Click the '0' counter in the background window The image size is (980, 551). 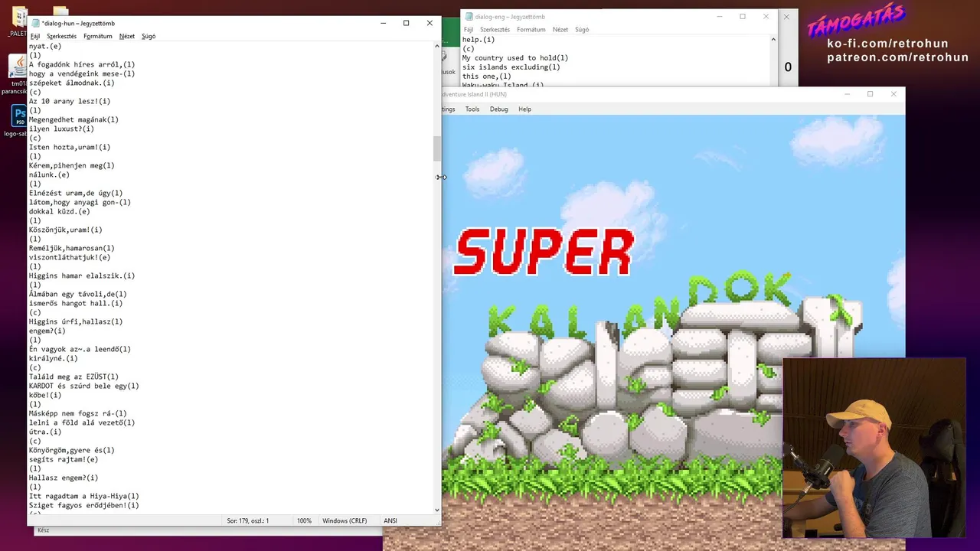coord(788,67)
